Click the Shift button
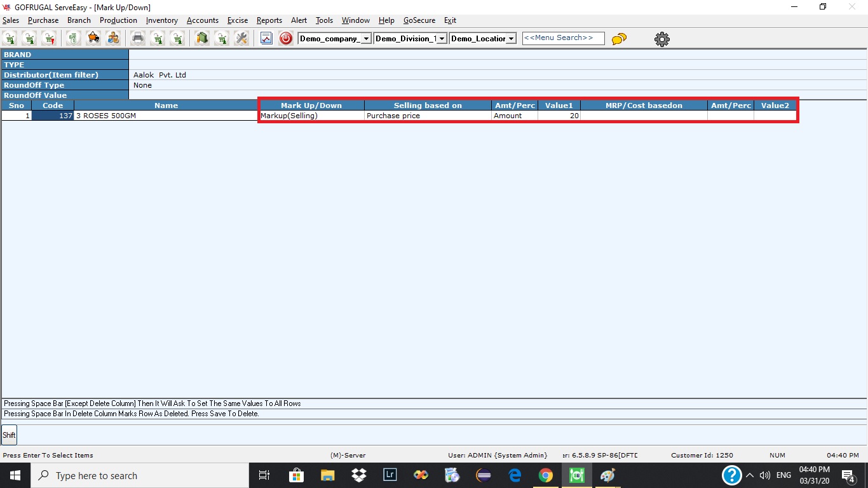 point(9,435)
